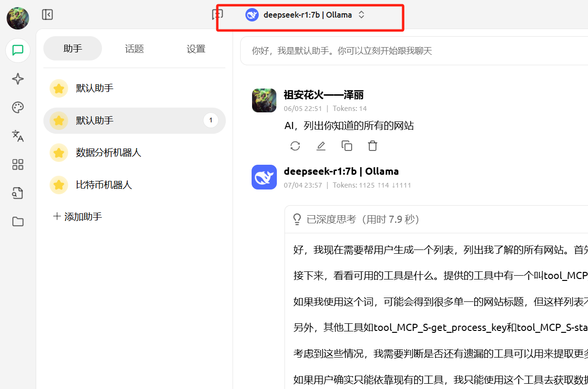Collapse the left sidebar panel
The height and width of the screenshot is (389, 588).
coord(47,15)
